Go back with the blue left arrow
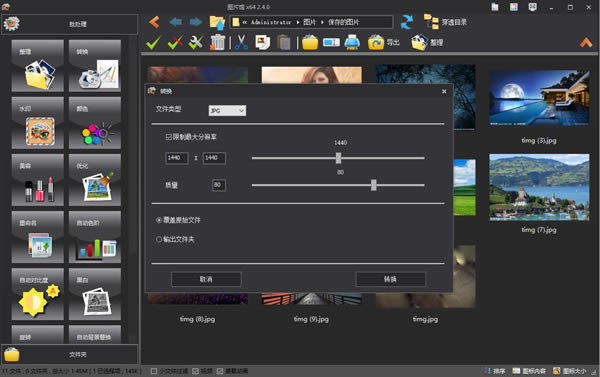Screen dimensions: 600x377 (176, 22)
